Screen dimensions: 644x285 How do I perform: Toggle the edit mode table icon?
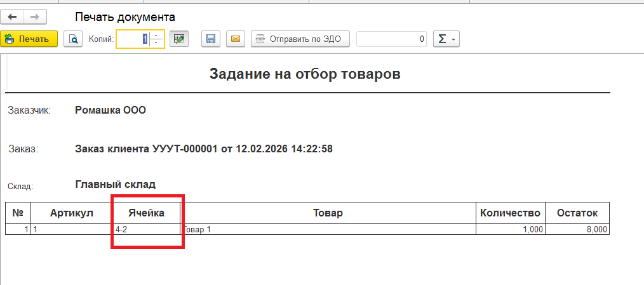[x=178, y=39]
